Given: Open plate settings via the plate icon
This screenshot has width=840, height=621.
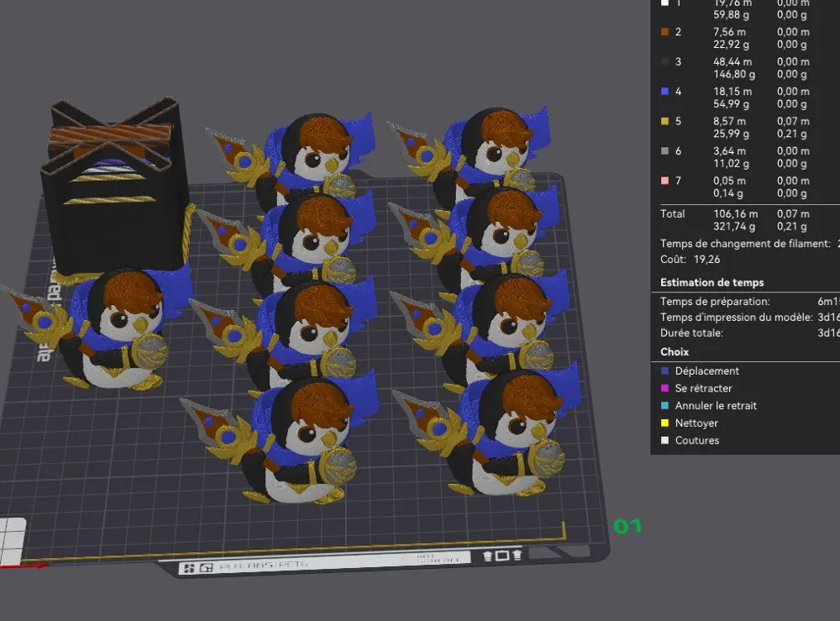Looking at the screenshot, I should click(501, 555).
